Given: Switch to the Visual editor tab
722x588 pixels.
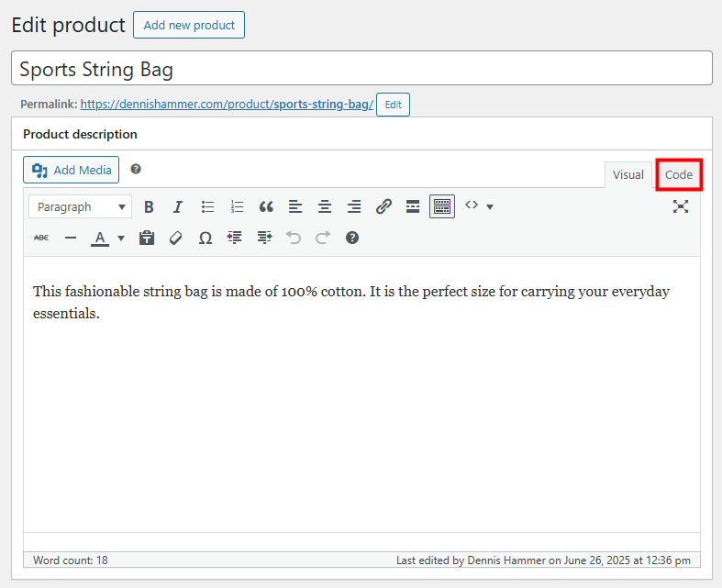Looking at the screenshot, I should click(x=628, y=175).
